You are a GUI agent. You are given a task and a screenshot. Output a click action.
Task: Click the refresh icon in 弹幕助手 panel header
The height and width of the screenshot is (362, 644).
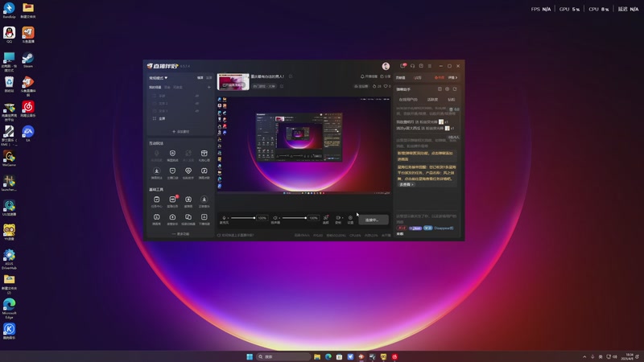[455, 89]
